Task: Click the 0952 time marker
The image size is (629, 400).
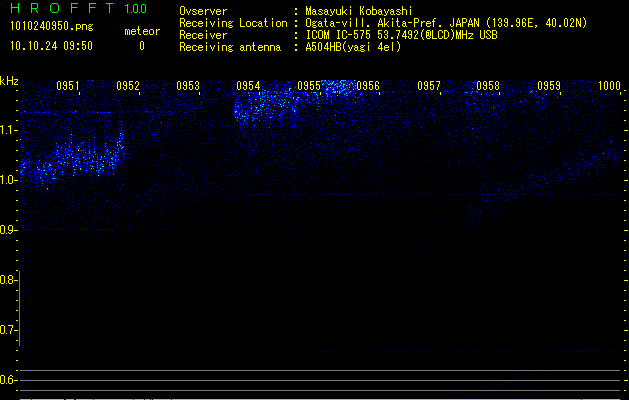Action: tap(128, 86)
